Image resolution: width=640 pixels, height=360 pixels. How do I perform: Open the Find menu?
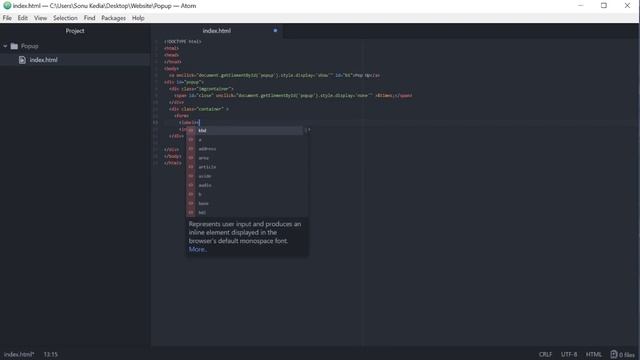(x=89, y=18)
